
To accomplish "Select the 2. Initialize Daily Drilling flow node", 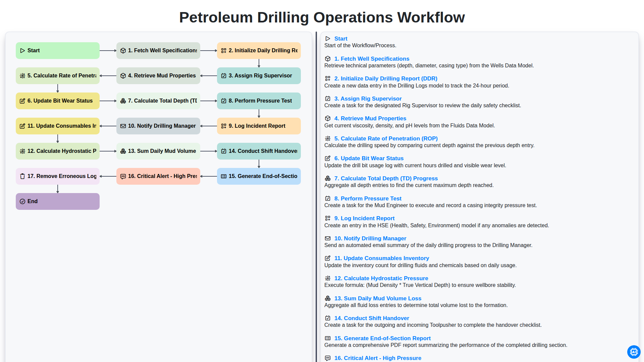I will tap(259, 51).
